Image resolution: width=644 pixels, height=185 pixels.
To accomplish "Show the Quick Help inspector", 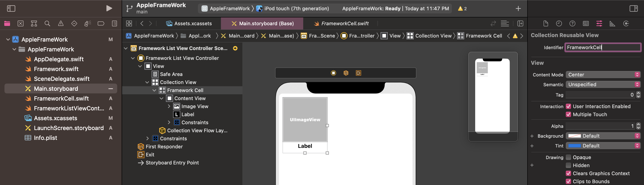I will point(572,24).
